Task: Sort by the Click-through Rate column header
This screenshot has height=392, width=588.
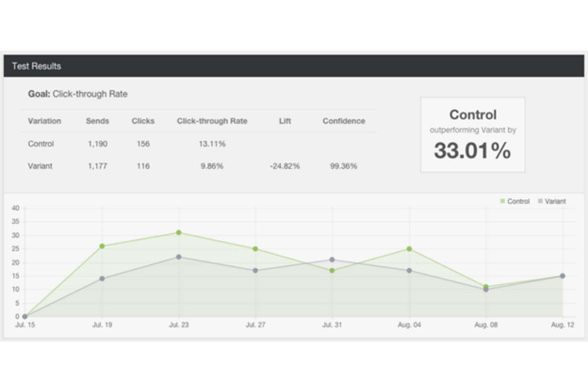Action: tap(212, 121)
